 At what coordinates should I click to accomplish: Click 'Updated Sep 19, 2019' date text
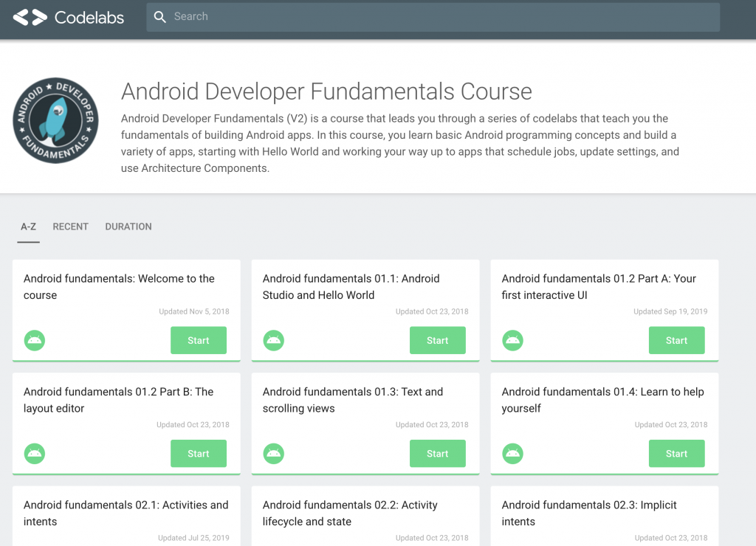click(670, 311)
